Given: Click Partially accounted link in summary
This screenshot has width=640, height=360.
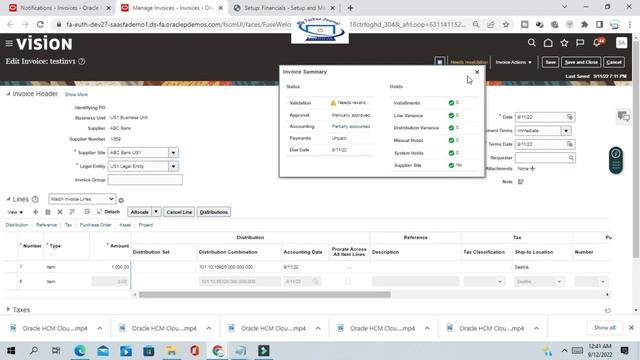Looking at the screenshot, I should (351, 127).
